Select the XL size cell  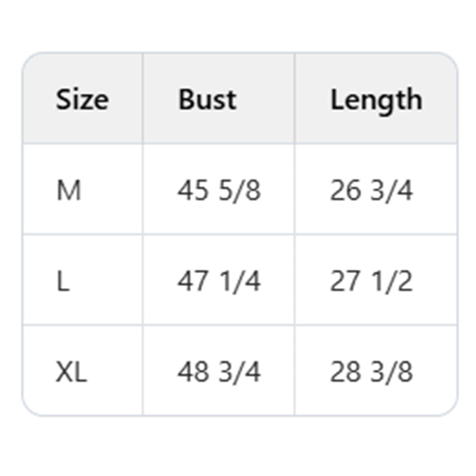click(x=71, y=372)
